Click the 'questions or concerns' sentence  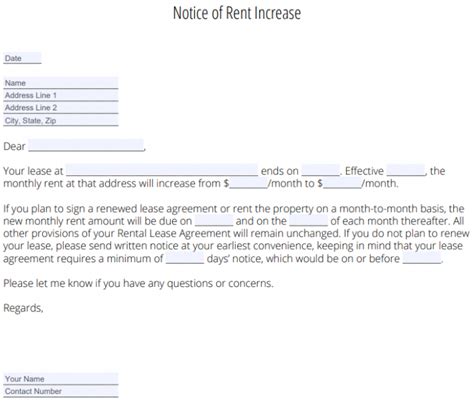click(138, 283)
